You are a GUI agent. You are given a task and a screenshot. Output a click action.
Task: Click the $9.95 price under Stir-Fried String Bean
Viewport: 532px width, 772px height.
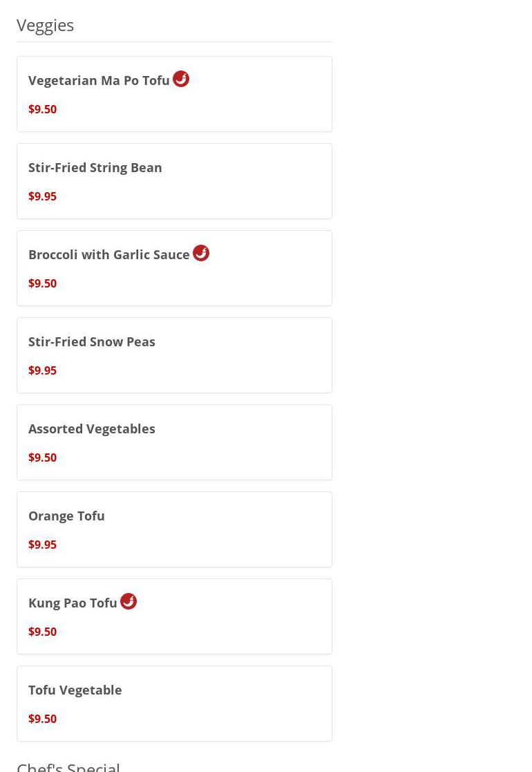pos(42,196)
